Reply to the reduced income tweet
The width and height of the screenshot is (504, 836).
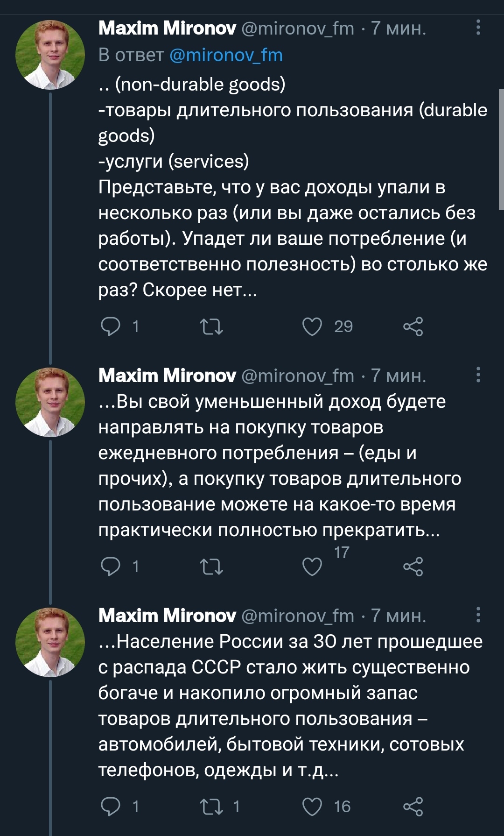pyautogui.click(x=111, y=567)
